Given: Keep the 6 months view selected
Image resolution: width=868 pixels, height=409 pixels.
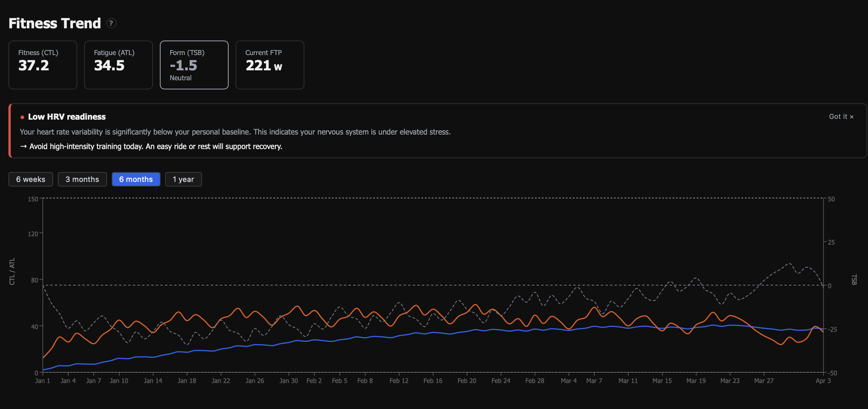Looking at the screenshot, I should click(x=136, y=179).
